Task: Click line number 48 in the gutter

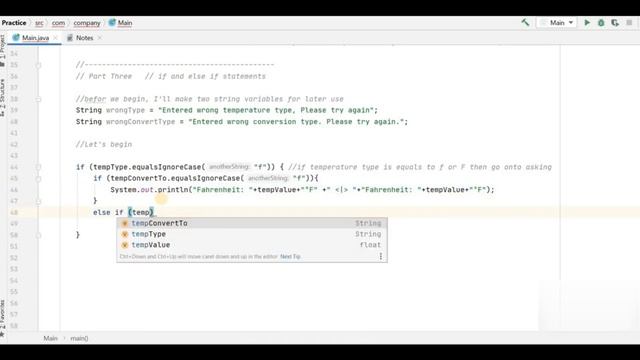Action: click(x=14, y=213)
